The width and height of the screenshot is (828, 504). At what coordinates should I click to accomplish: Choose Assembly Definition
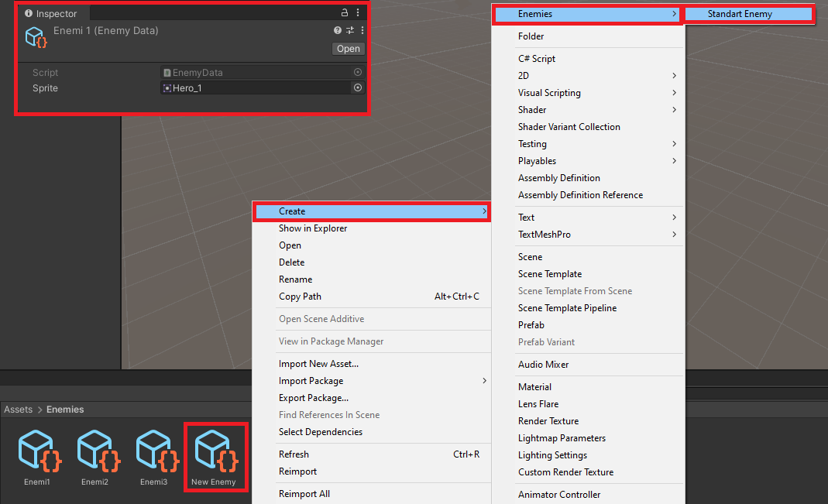[x=588, y=178]
